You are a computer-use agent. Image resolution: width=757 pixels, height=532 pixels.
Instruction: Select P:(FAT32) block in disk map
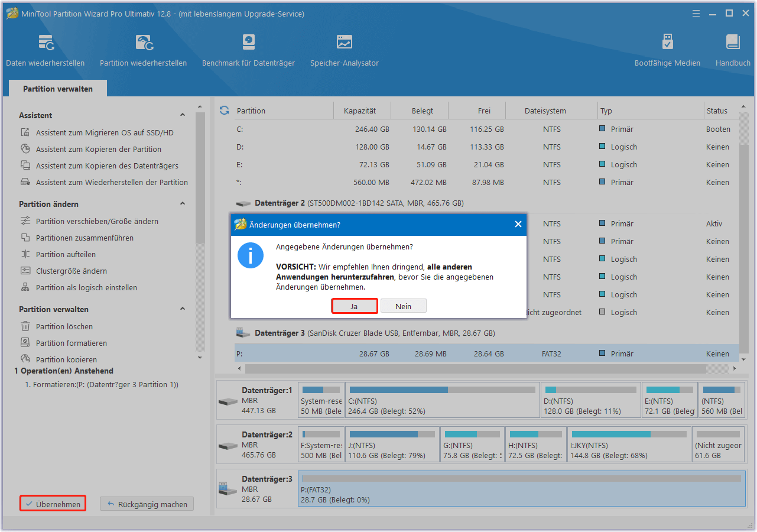[x=522, y=488]
